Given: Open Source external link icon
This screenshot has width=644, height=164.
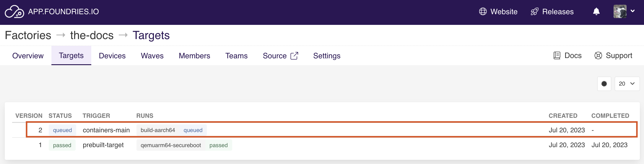Looking at the screenshot, I should 294,56.
